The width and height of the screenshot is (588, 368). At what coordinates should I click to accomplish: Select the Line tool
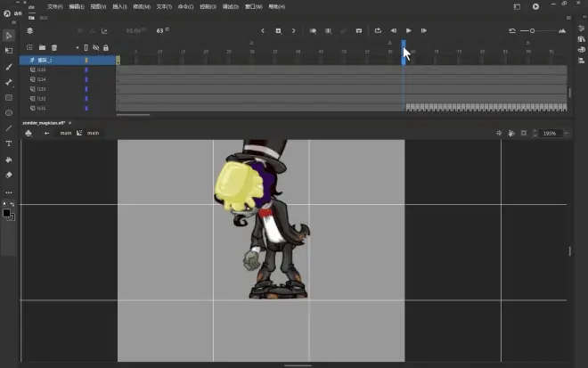click(9, 128)
